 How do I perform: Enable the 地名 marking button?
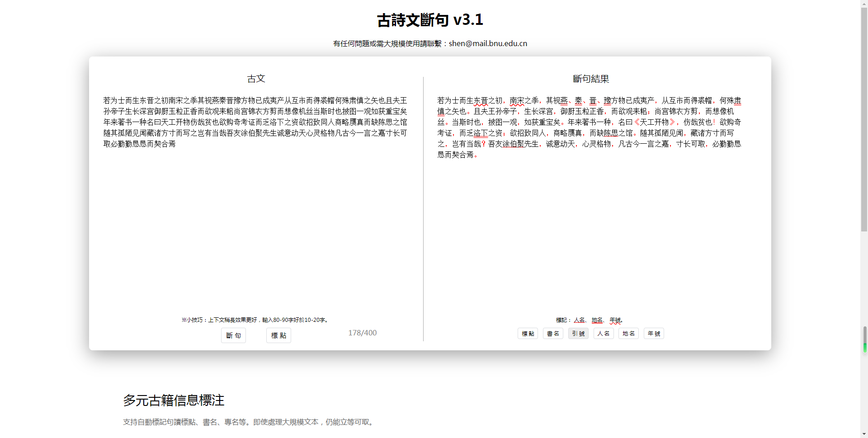(x=628, y=334)
